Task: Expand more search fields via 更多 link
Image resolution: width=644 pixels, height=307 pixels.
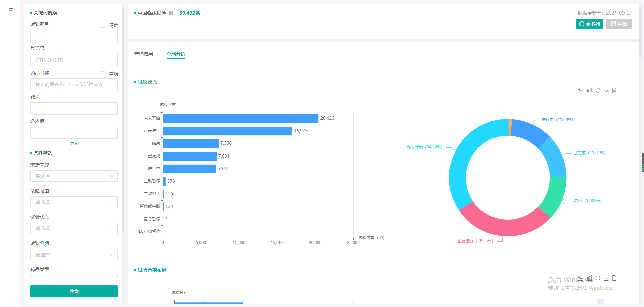Action: click(x=74, y=143)
